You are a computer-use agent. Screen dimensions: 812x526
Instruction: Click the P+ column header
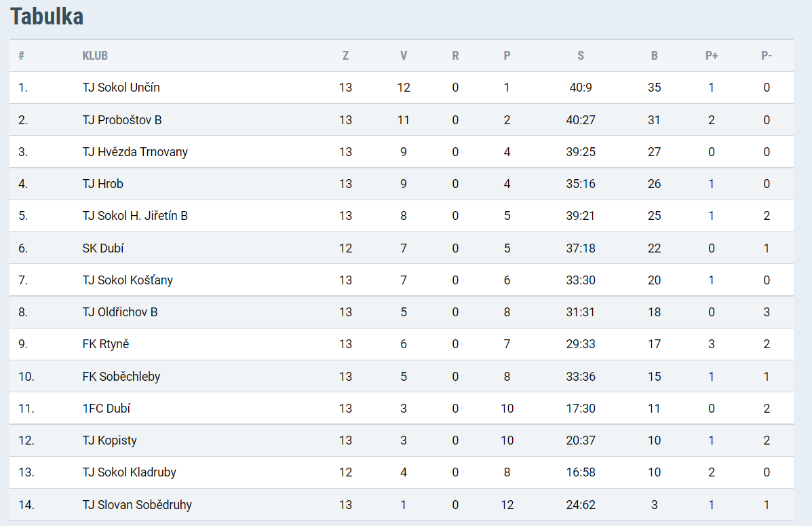712,56
